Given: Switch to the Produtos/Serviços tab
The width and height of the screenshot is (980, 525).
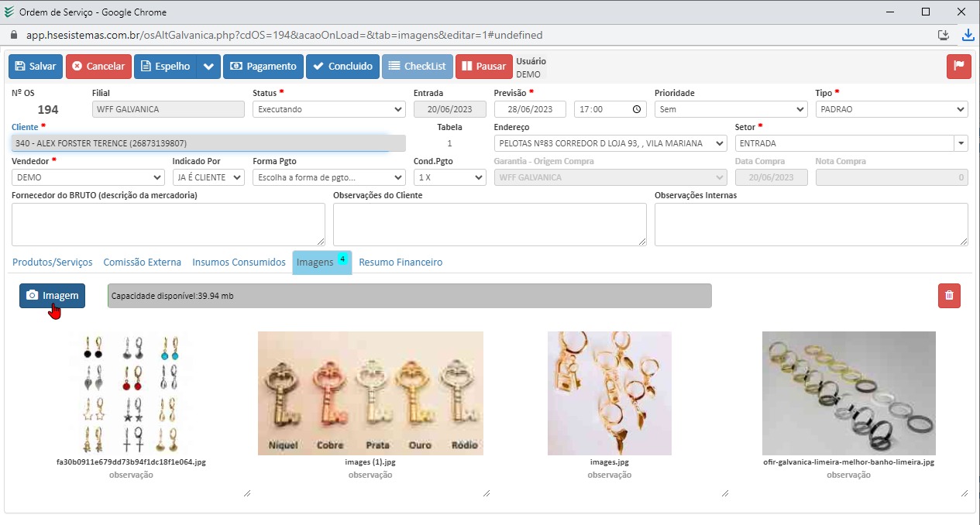Looking at the screenshot, I should click(53, 262).
